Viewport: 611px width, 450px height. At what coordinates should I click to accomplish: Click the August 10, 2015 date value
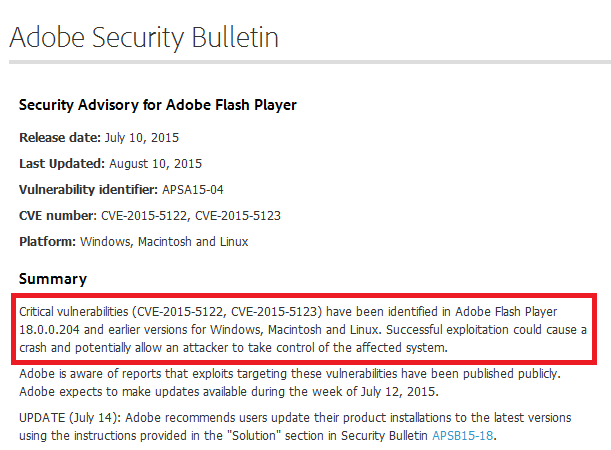click(x=155, y=163)
